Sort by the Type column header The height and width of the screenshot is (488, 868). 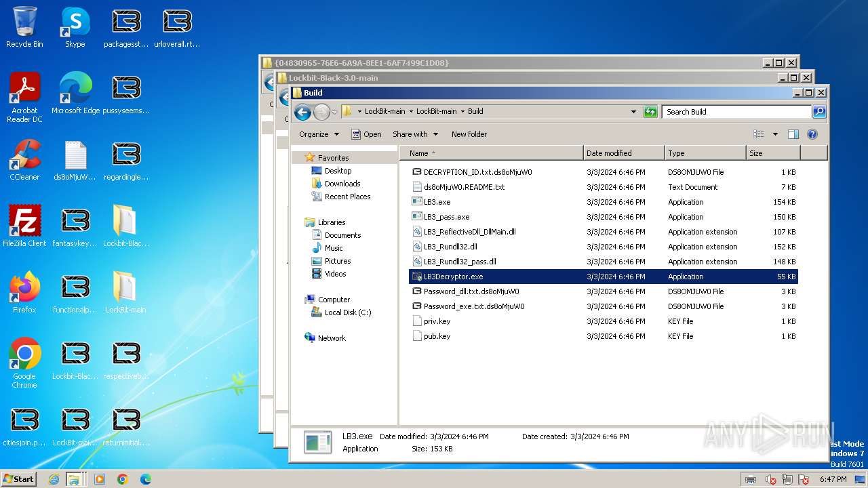705,153
